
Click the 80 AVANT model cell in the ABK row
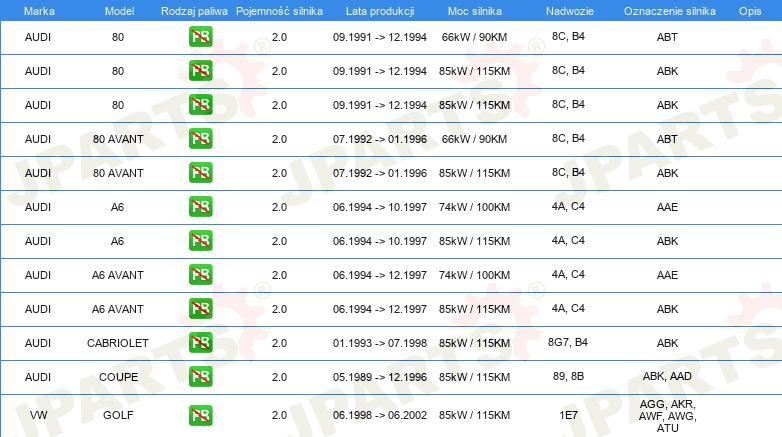coord(118,173)
